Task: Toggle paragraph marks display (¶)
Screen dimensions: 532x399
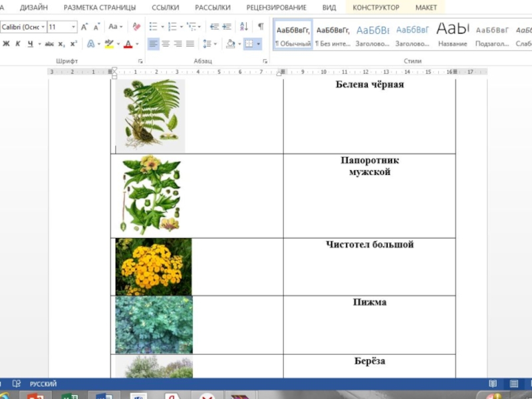Action: [261, 27]
